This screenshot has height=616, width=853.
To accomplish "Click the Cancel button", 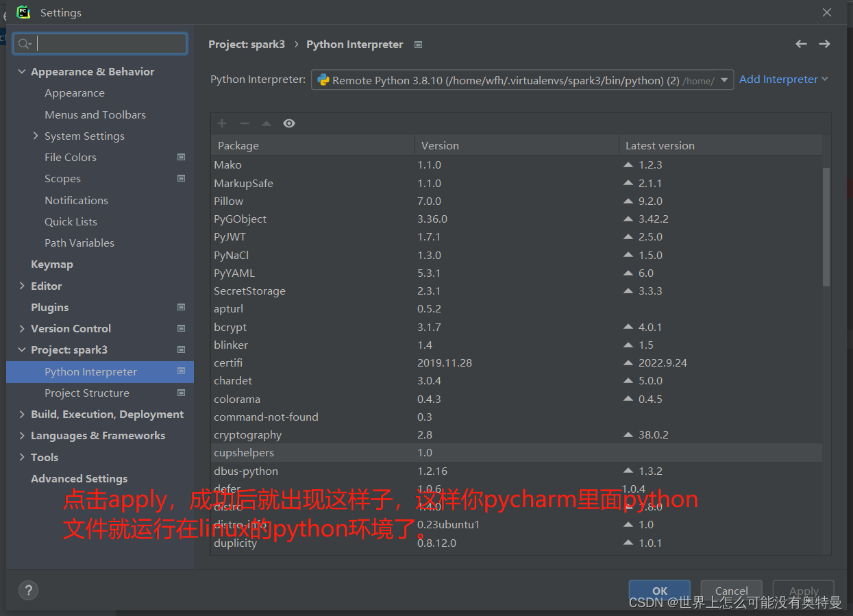I will coord(731,591).
